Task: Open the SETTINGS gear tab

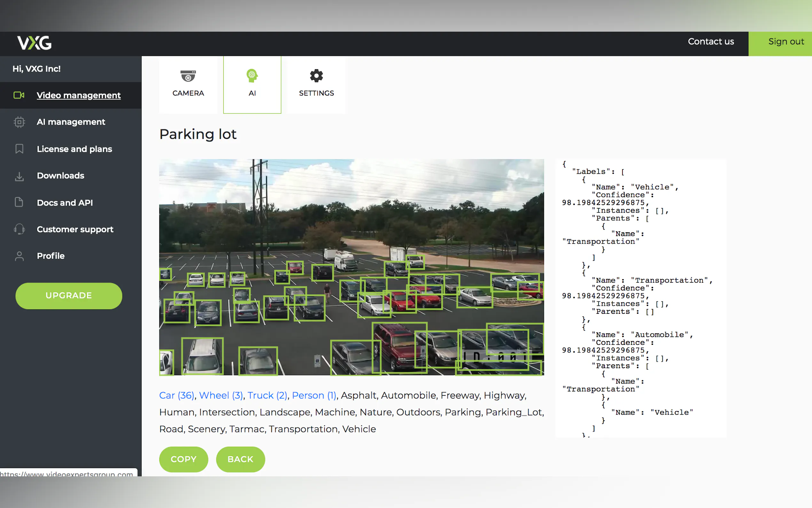Action: tap(316, 84)
